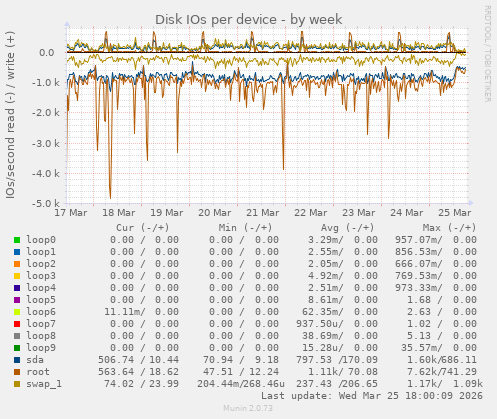Image resolution: width=497 pixels, height=419 pixels.
Task: Click the 24 Mar x-axis label
Action: (407, 213)
